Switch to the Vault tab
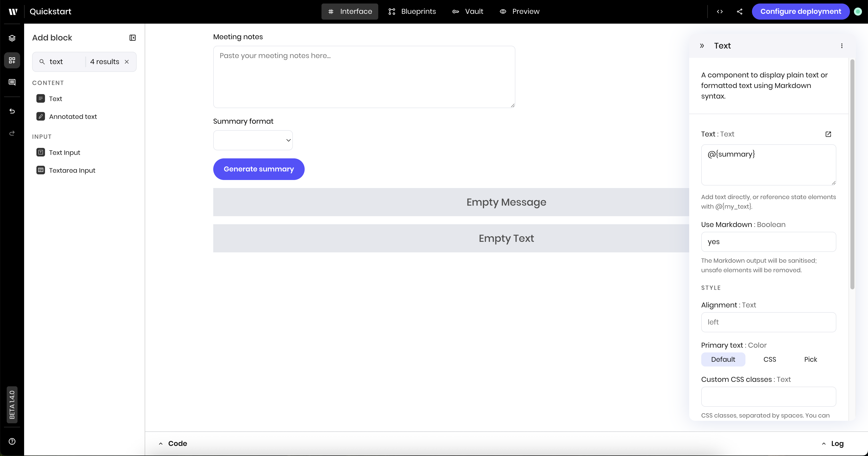 [x=468, y=12]
